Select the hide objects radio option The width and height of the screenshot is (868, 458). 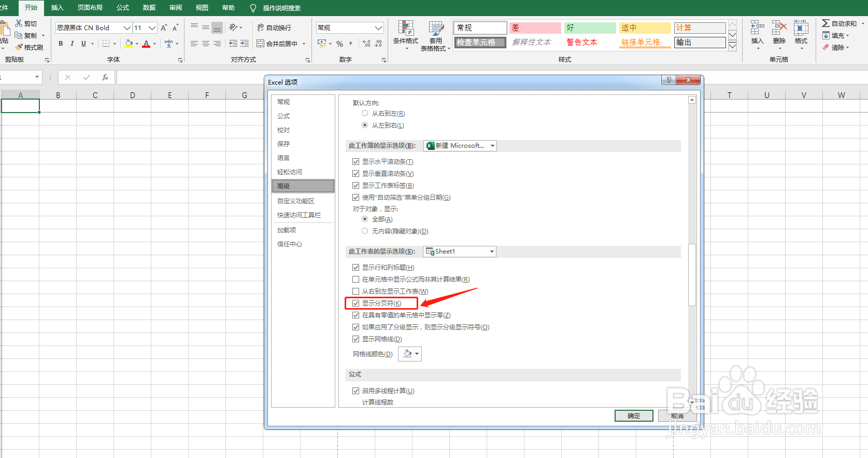pyautogui.click(x=365, y=231)
